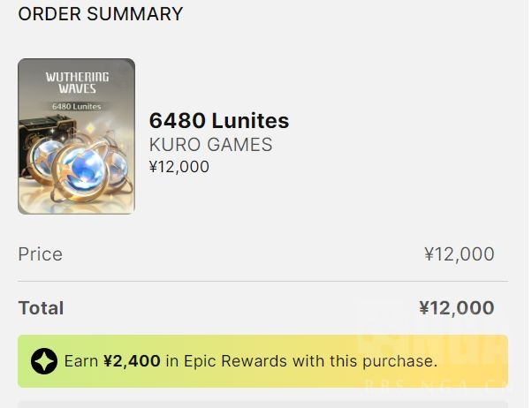Viewport: 532px width, 408px height.
Task: Click the Wuthering Waves logo on the product art
Action: point(77,84)
